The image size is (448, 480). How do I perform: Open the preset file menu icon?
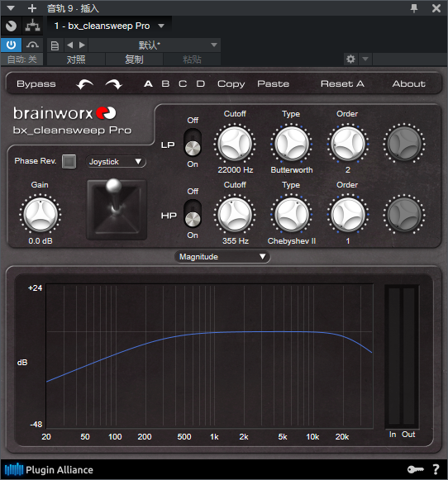pos(55,45)
